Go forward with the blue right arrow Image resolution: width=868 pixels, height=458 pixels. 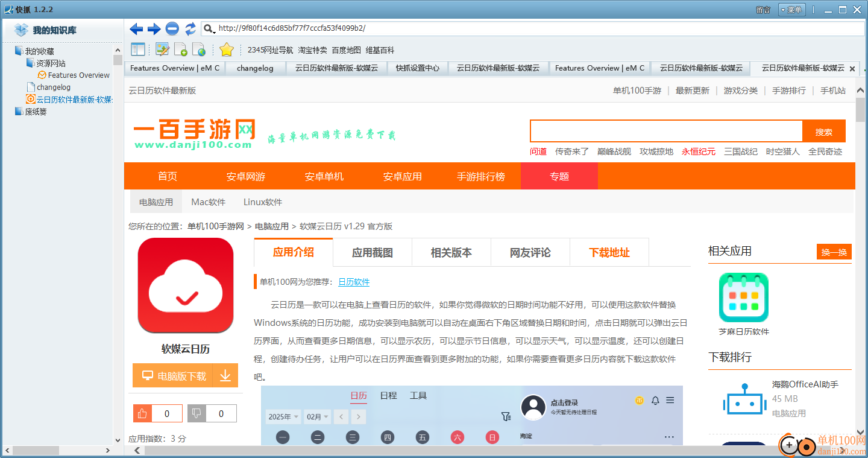pyautogui.click(x=154, y=28)
